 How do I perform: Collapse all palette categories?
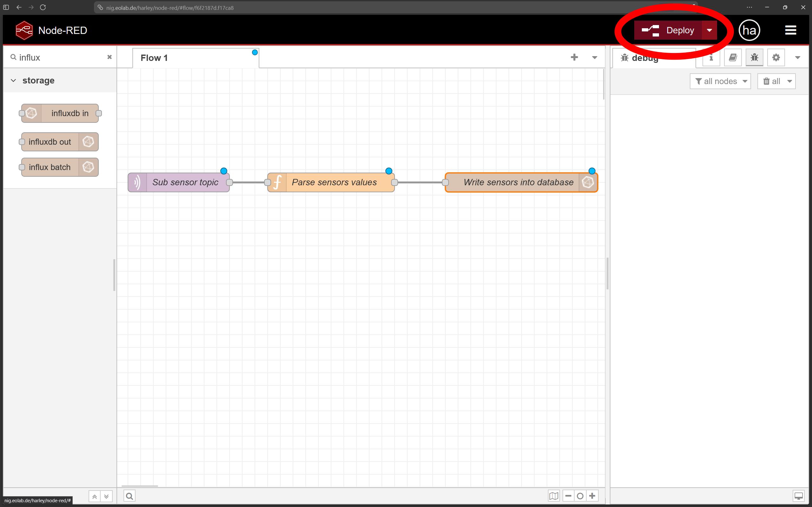point(94,496)
